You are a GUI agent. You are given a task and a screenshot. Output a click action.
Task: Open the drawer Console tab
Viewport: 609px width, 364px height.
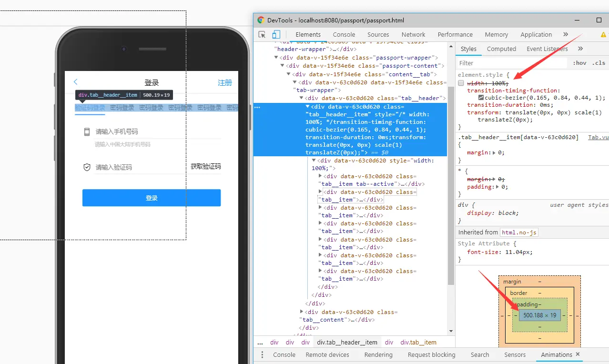[284, 354]
